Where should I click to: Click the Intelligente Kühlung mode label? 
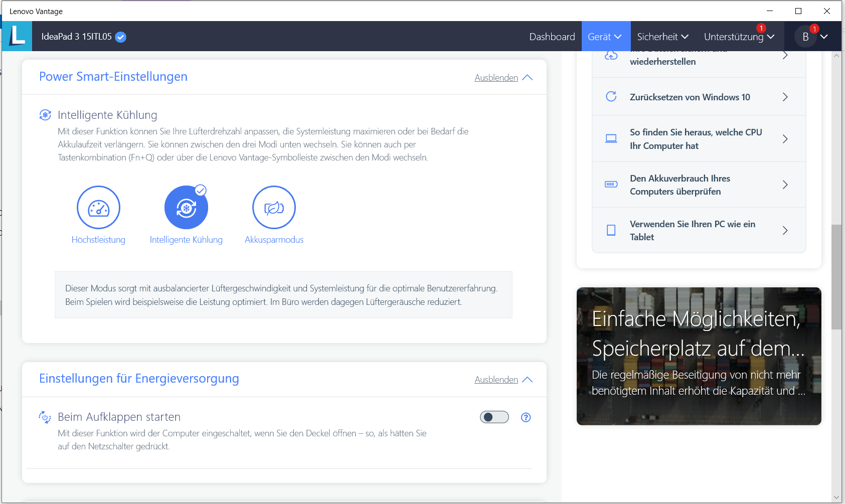pos(186,240)
